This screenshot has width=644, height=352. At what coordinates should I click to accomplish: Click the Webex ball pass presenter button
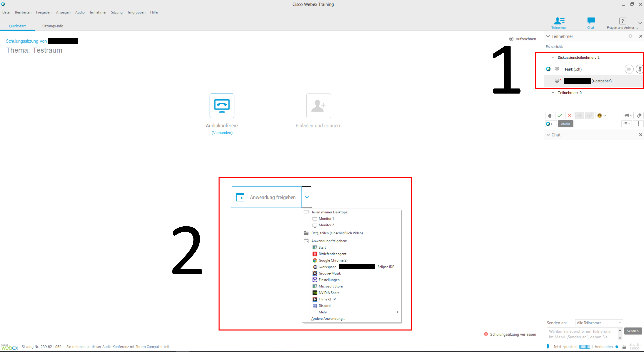click(x=551, y=124)
